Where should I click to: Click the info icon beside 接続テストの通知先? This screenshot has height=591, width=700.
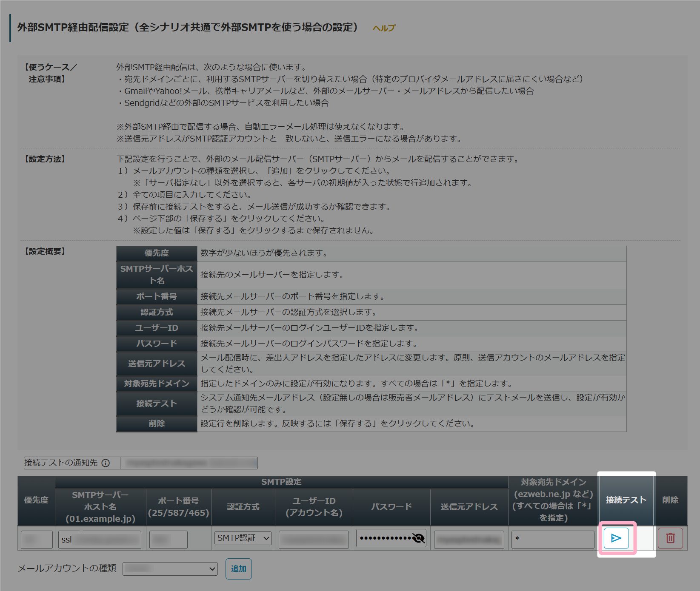pos(106,463)
